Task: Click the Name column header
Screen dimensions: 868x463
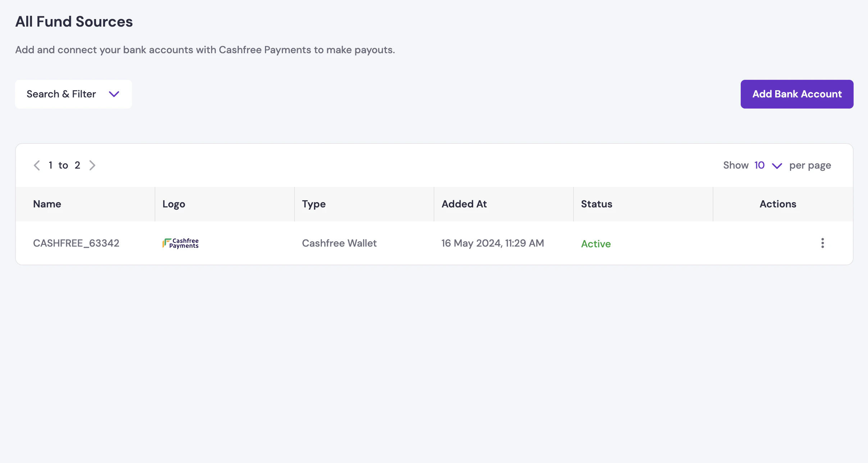Action: tap(47, 204)
